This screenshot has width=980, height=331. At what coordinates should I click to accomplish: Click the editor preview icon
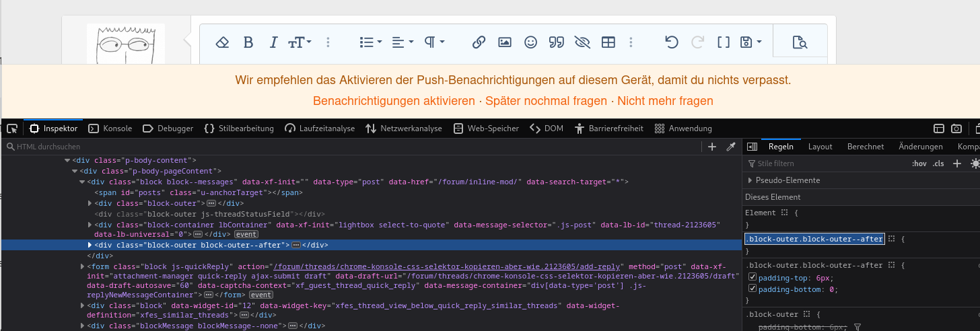pos(800,43)
